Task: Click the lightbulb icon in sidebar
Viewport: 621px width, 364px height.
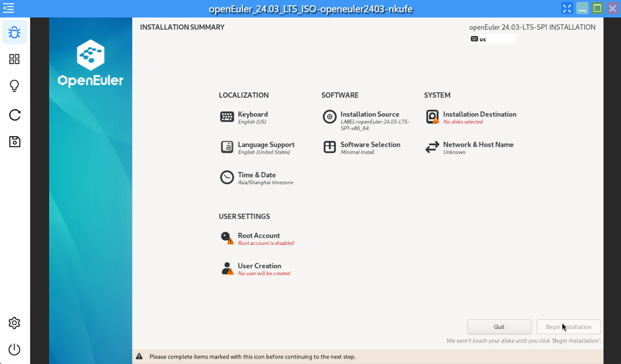Action: point(15,86)
